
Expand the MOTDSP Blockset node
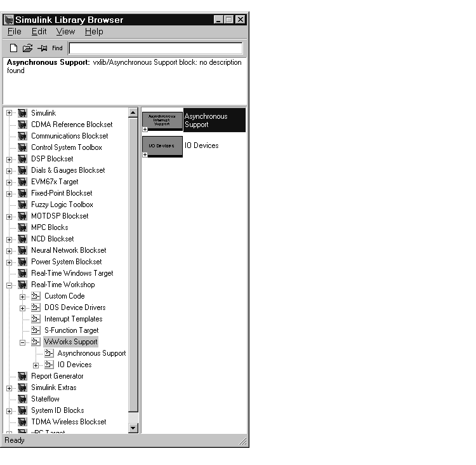tap(9, 217)
